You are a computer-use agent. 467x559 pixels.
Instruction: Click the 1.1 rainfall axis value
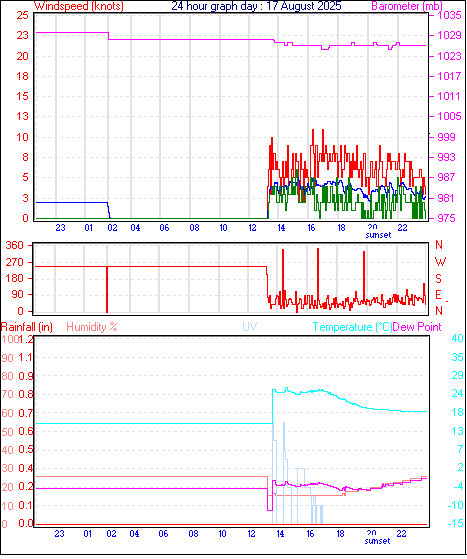point(26,357)
